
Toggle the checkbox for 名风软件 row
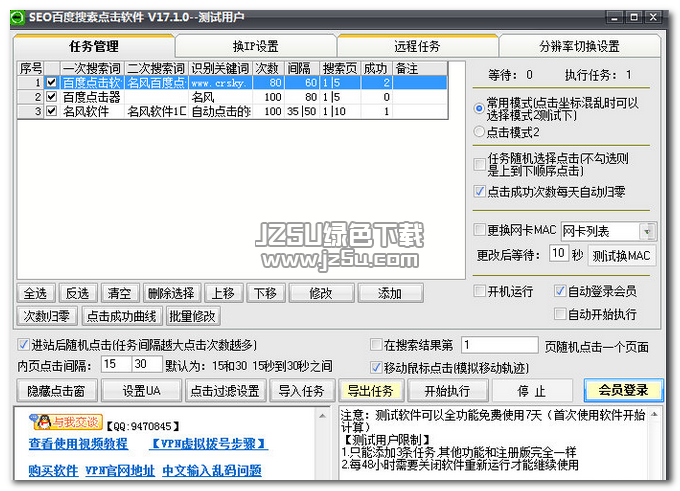52,111
